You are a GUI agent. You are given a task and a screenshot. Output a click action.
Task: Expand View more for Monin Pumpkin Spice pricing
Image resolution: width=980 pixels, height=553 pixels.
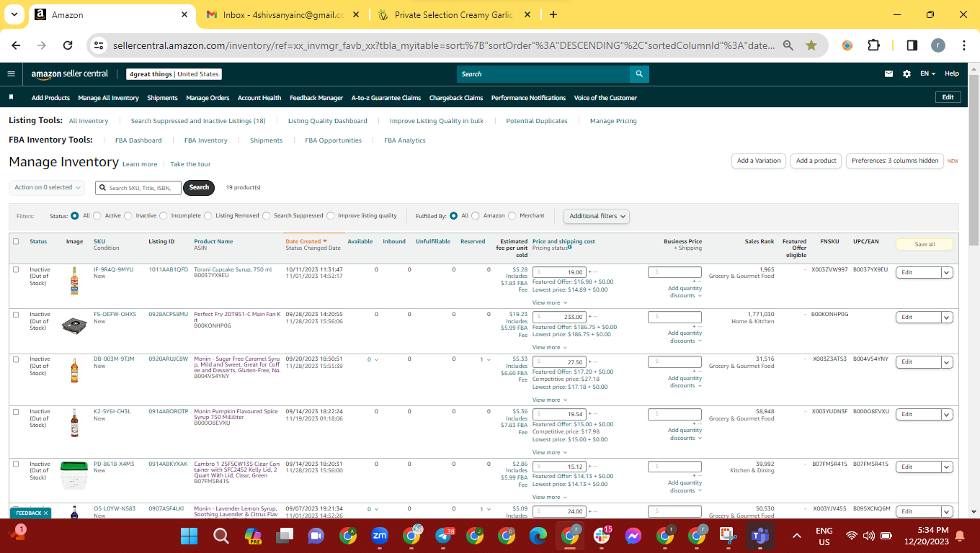click(x=549, y=452)
